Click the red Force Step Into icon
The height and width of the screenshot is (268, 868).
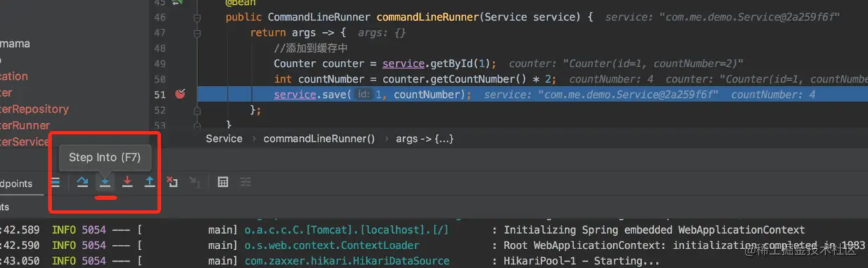[x=127, y=182]
